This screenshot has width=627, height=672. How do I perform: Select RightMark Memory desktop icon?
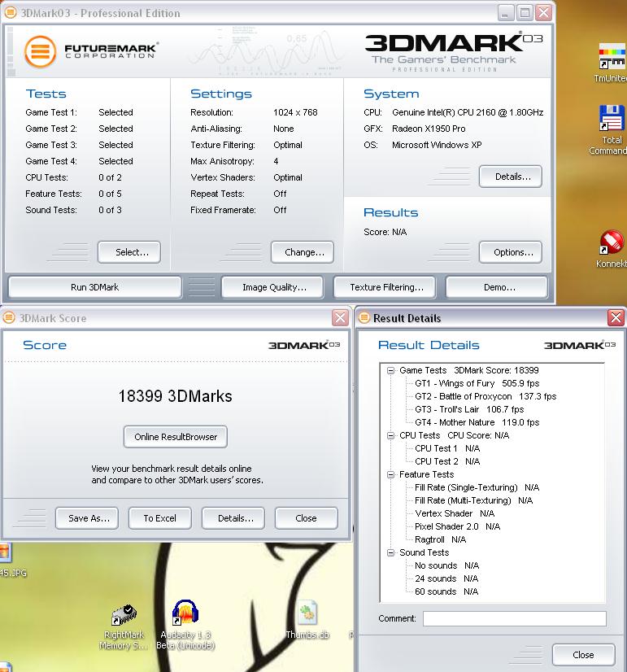pos(124,626)
